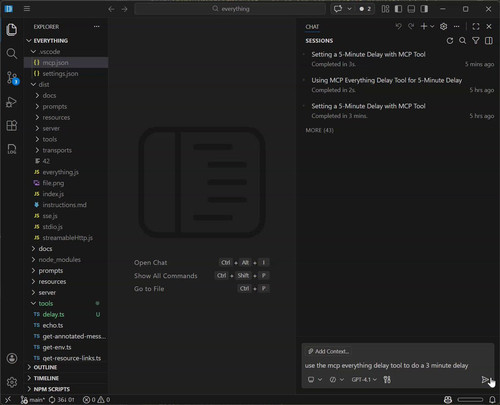
Task: Show MORE (43) chat sessions
Action: coord(319,130)
